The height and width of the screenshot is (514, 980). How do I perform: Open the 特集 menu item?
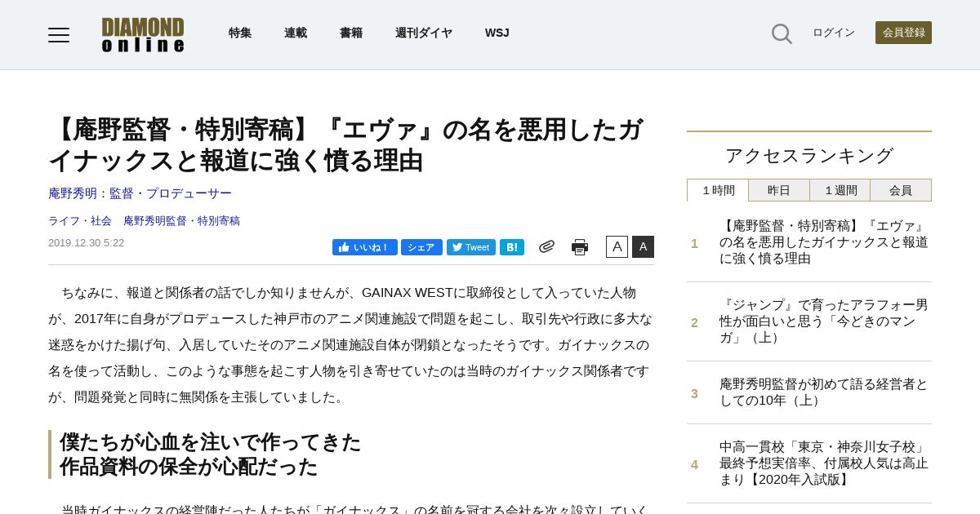[240, 33]
